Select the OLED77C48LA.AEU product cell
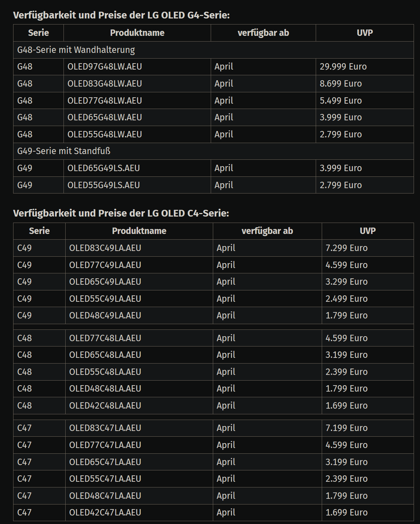 point(139,338)
